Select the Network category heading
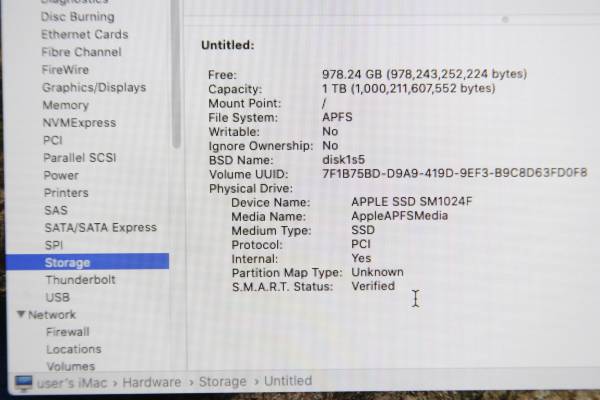600x400 pixels. (x=52, y=315)
